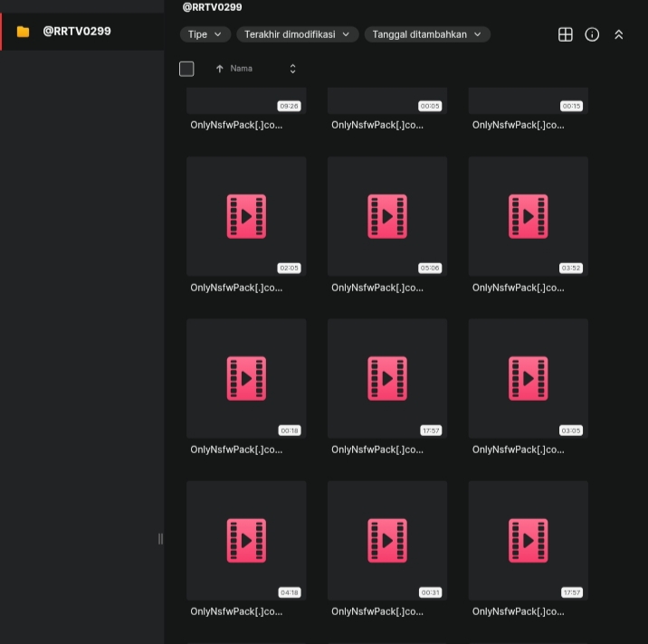648x644 pixels.
Task: Click file name under the 00:15 video
Action: pos(519,125)
